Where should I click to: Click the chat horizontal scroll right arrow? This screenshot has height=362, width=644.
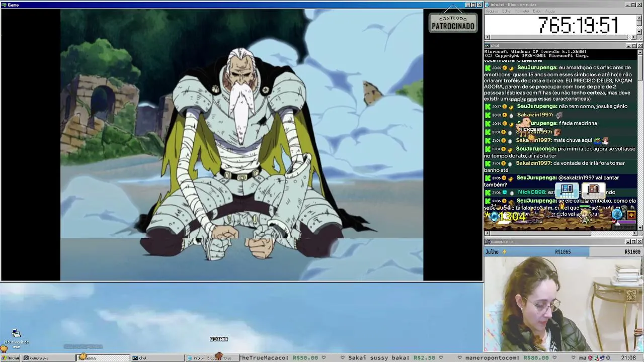click(634, 233)
